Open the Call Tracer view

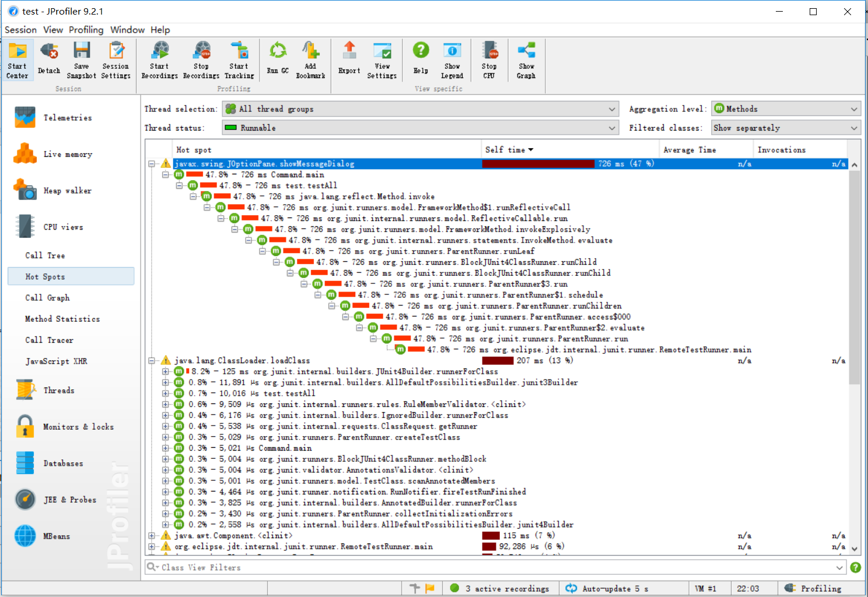(x=49, y=340)
